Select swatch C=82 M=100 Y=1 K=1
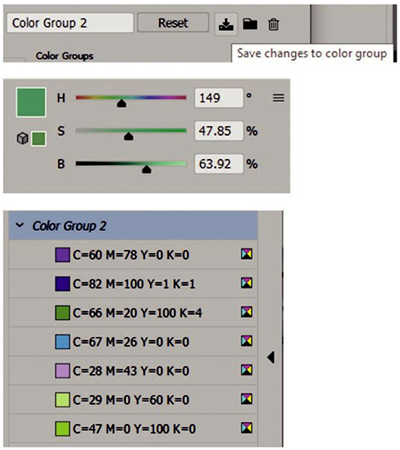400x450 pixels. [x=133, y=284]
